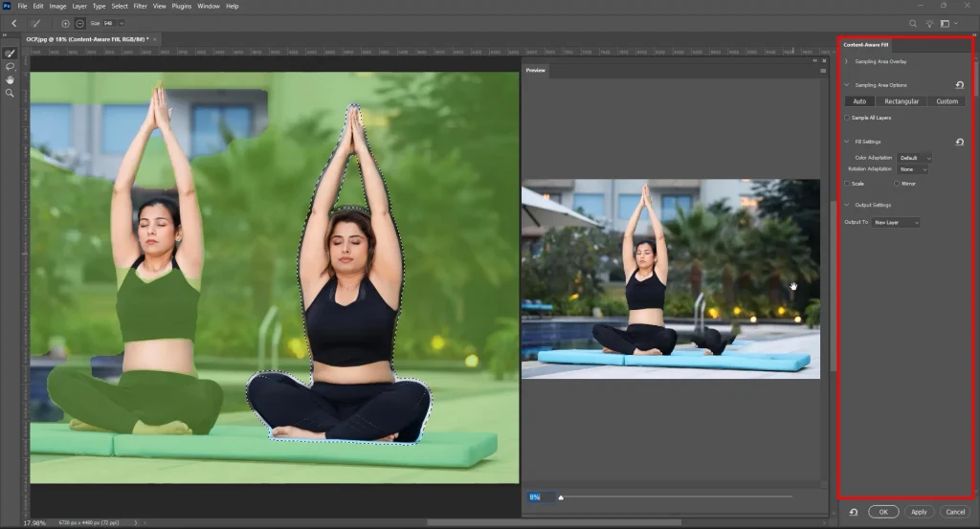
Task: Click the search magnifier icon top right
Action: pos(912,24)
